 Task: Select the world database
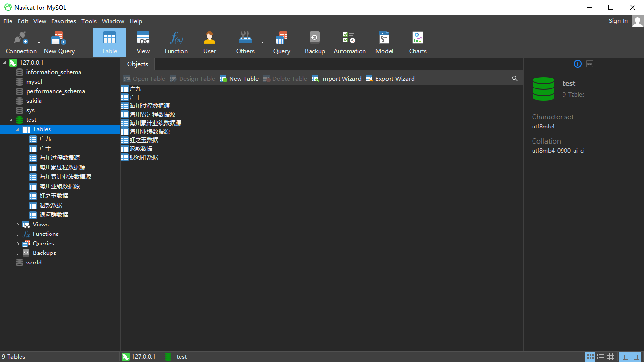[x=34, y=263]
